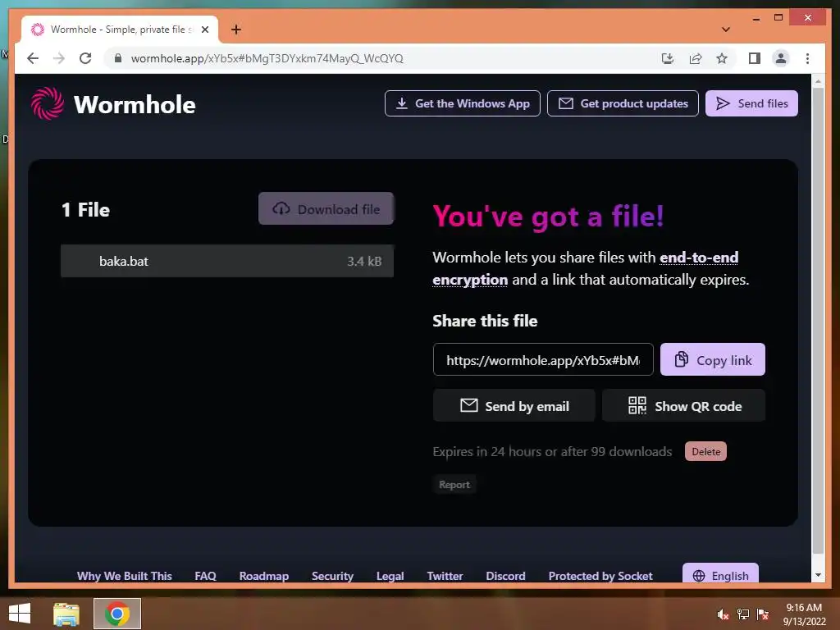The height and width of the screenshot is (630, 840).
Task: Click the taskbar clock 9:16 AM
Action: [x=804, y=608]
